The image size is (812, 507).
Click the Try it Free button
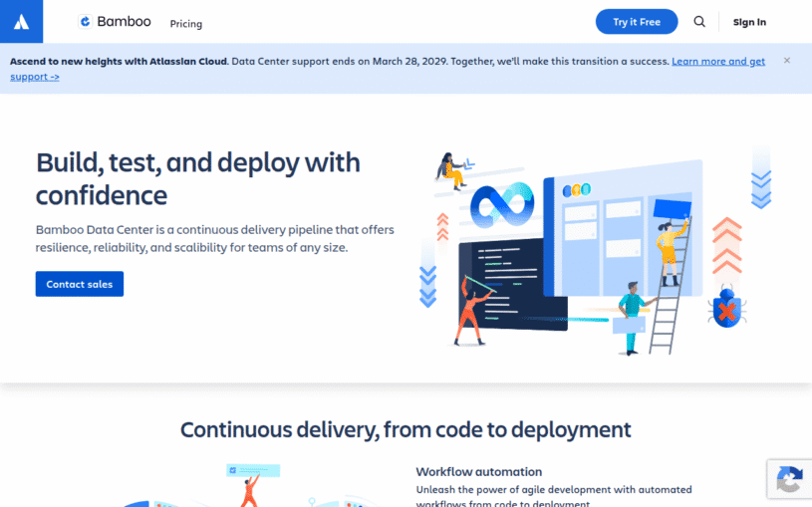(x=637, y=22)
